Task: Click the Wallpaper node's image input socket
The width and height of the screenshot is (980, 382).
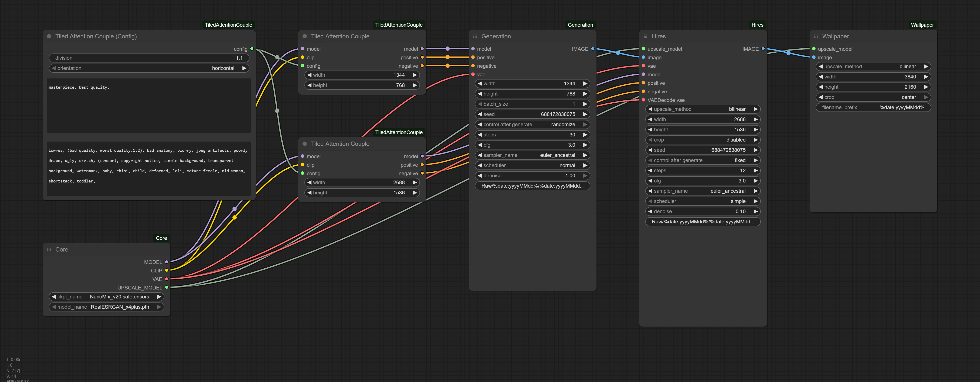Action: pyautogui.click(x=814, y=58)
